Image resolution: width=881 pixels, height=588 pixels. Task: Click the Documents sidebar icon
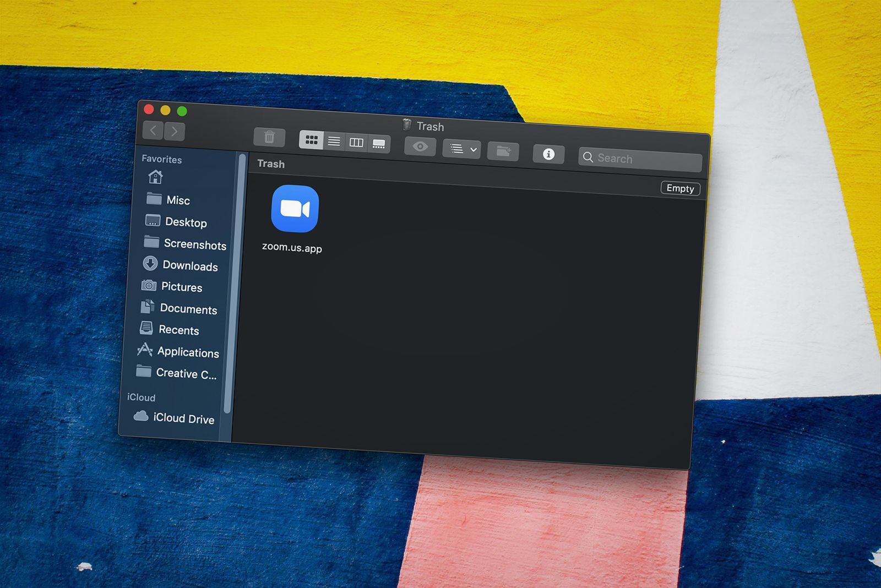point(148,307)
